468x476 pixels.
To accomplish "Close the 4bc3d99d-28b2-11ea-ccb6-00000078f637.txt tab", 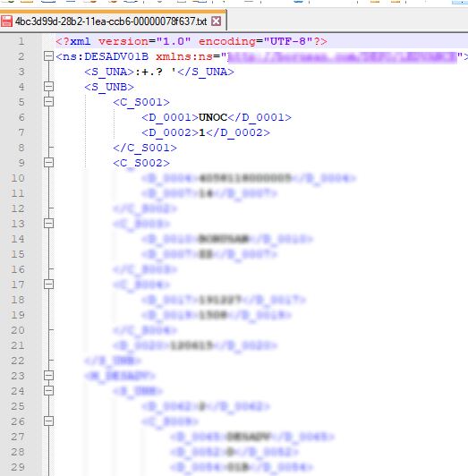I will click(216, 21).
